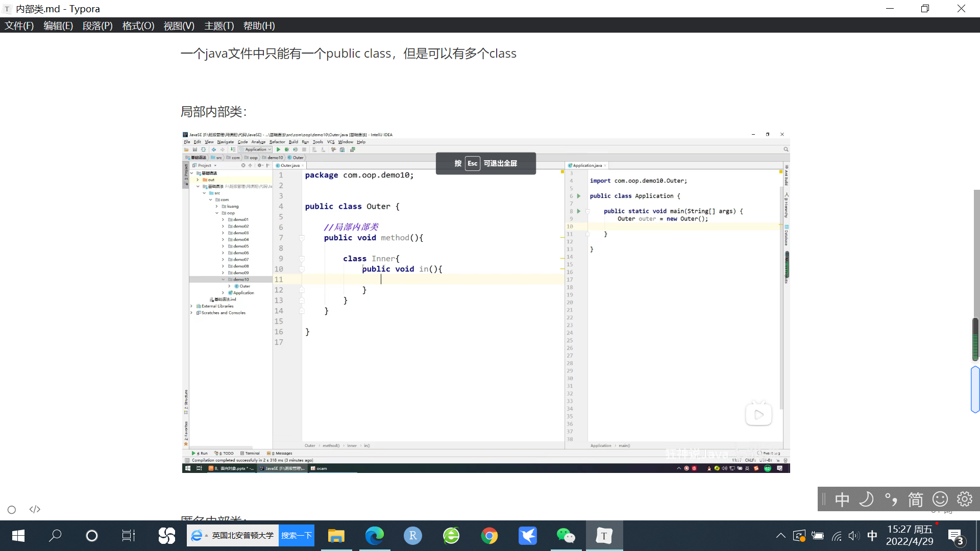
Task: Open IME settings gear
Action: point(964,499)
